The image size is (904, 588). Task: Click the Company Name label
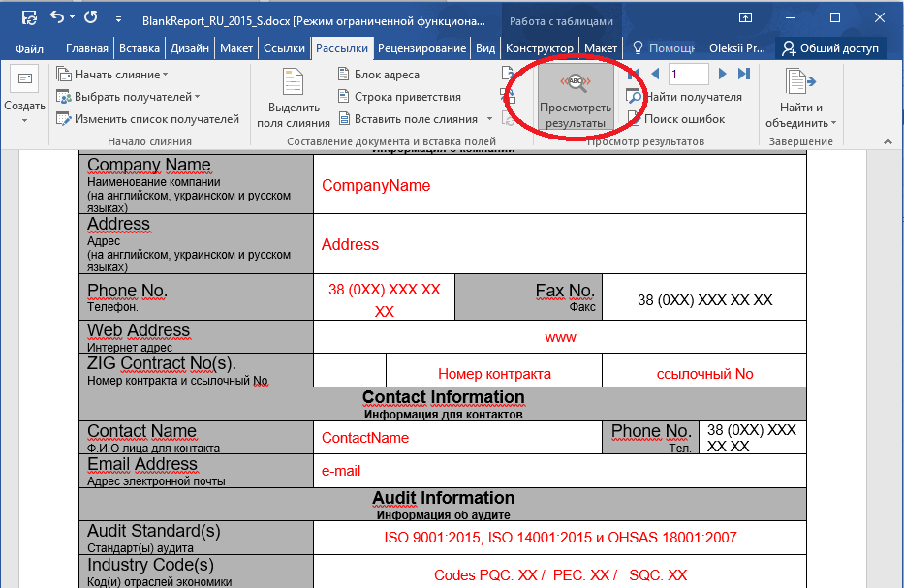(x=149, y=165)
